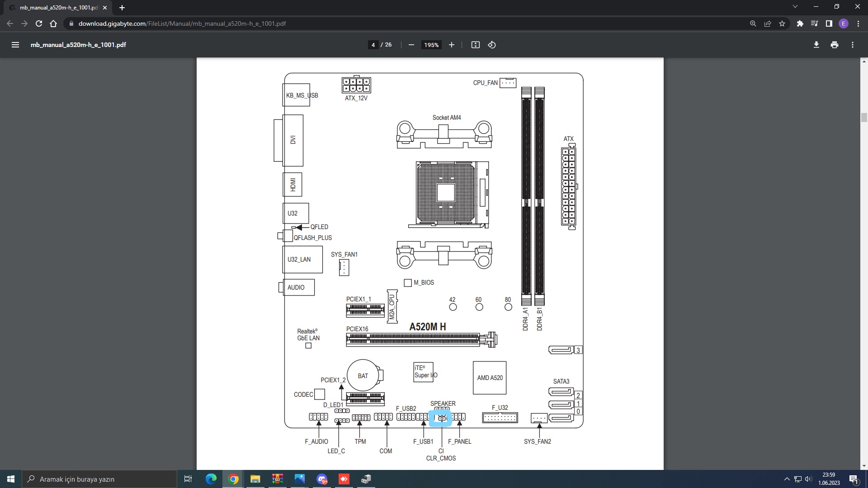Expand Chrome tab search chevron

coord(795,7)
